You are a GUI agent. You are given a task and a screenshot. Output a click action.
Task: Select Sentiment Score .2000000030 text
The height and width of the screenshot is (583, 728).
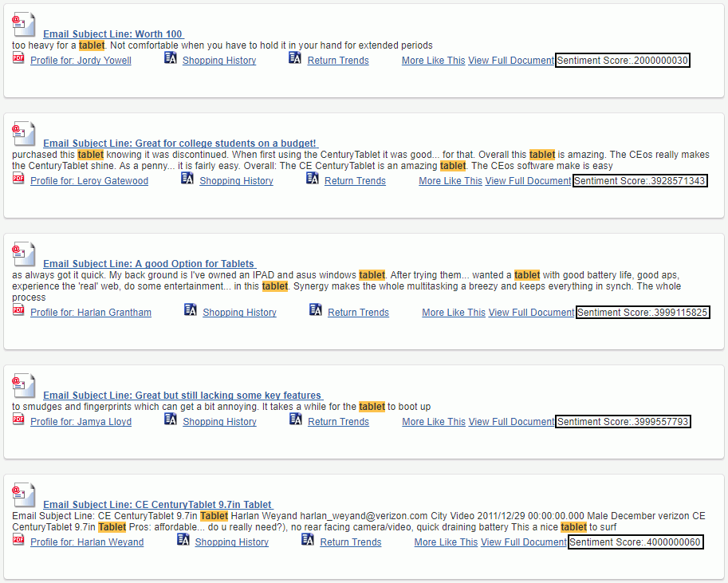(623, 61)
